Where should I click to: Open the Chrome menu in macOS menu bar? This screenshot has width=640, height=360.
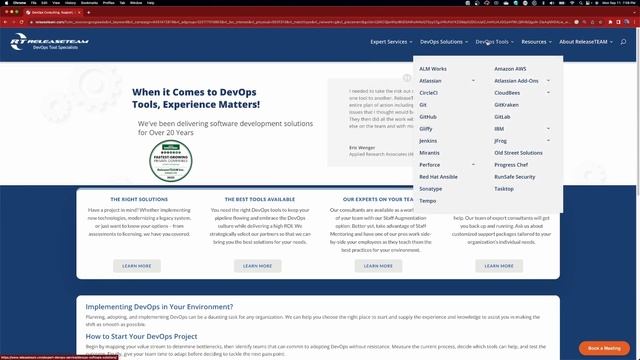coord(19,3)
